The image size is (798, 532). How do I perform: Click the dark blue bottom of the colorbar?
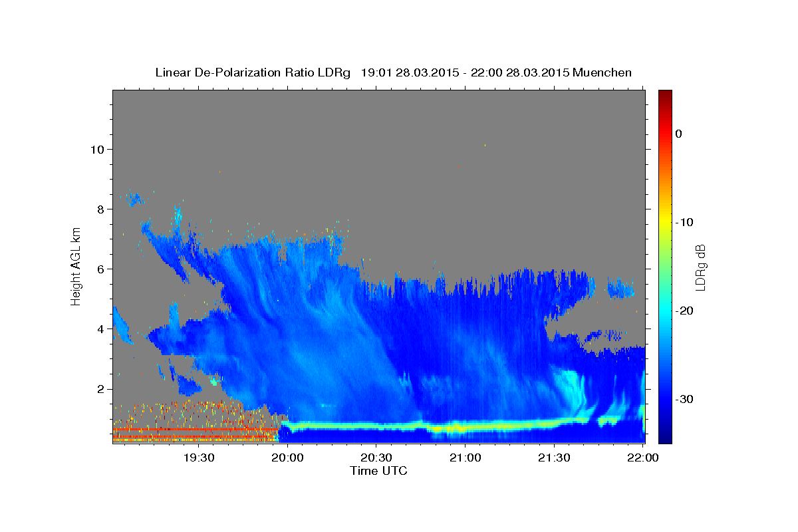pos(665,436)
